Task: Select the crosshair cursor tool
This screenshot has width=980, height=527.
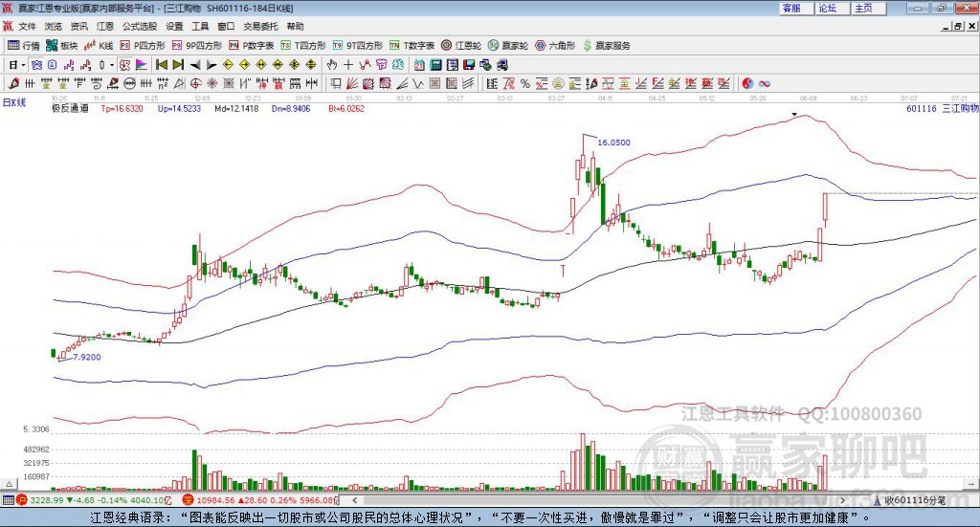Action: (x=348, y=65)
